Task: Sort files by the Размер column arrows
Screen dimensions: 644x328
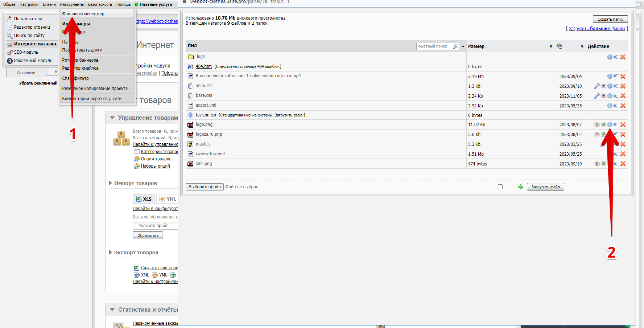Action: point(551,46)
